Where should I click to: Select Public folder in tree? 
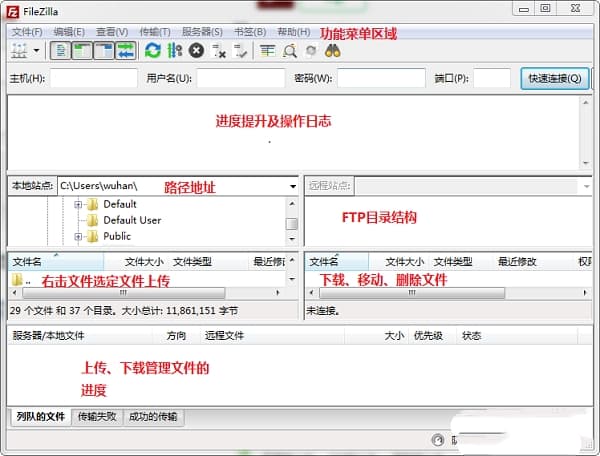click(117, 236)
